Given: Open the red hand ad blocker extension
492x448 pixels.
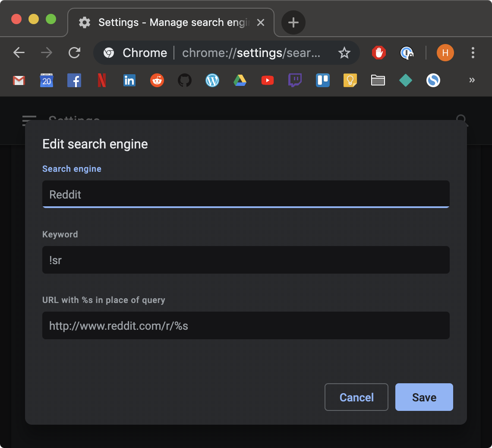Looking at the screenshot, I should (x=379, y=53).
